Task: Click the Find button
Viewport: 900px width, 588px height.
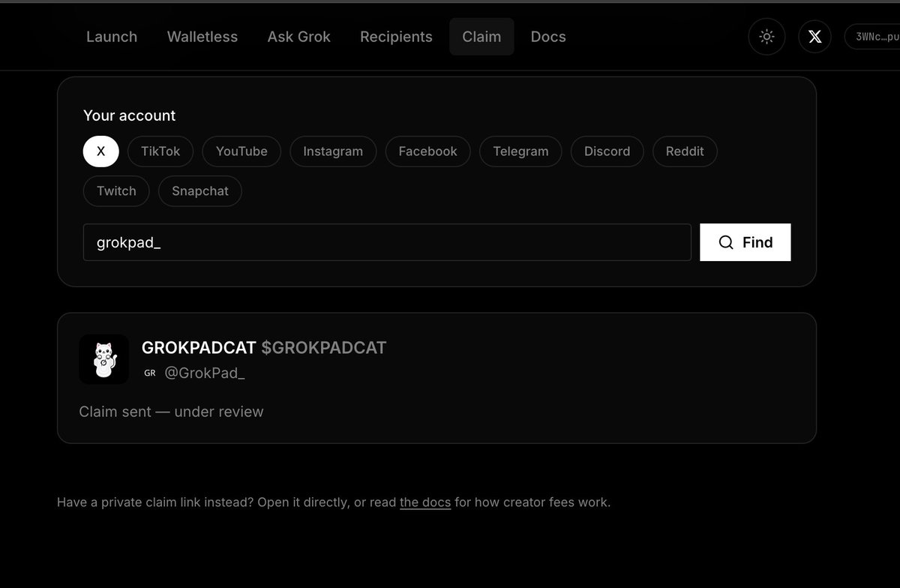Action: 745,242
